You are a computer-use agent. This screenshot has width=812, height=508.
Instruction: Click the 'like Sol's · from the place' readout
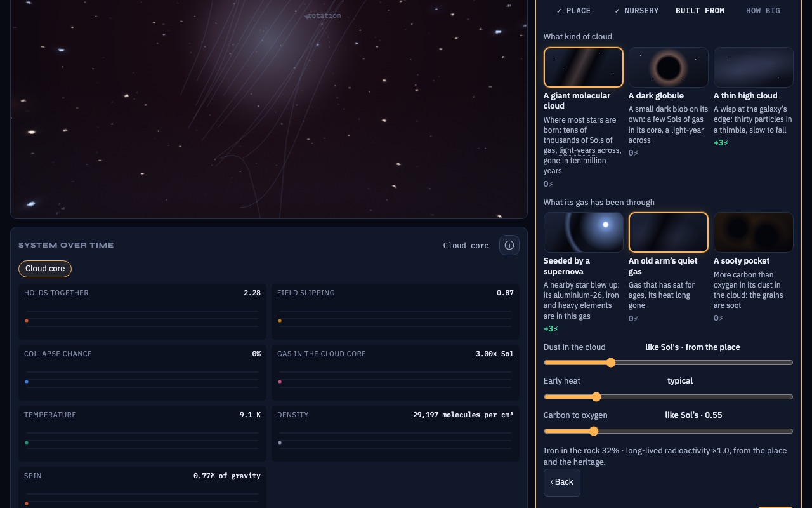[x=693, y=347]
